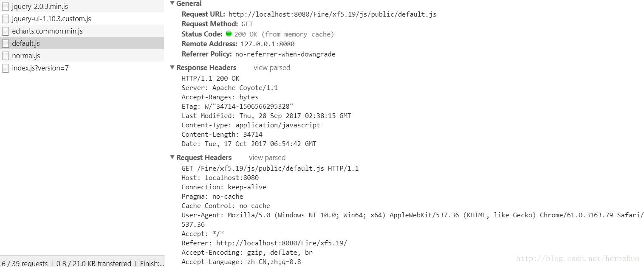Select the jquery-2.0.3.min.js request name
The image size is (644, 267).
point(40,6)
